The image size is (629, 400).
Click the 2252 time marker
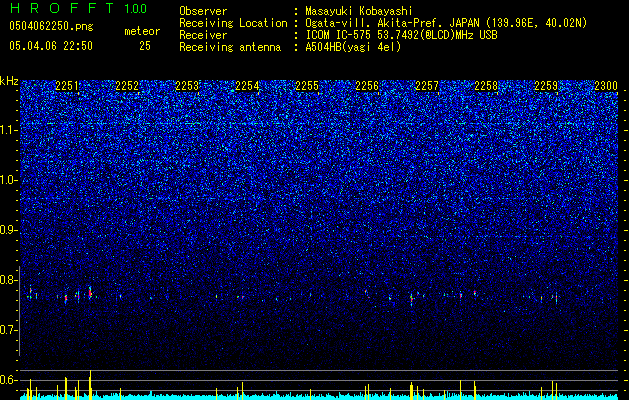click(127, 85)
